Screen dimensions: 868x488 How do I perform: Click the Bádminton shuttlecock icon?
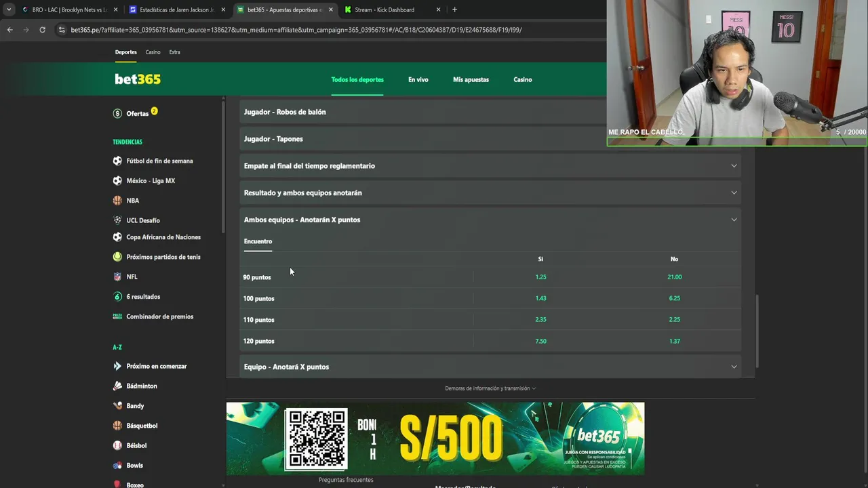click(x=117, y=386)
